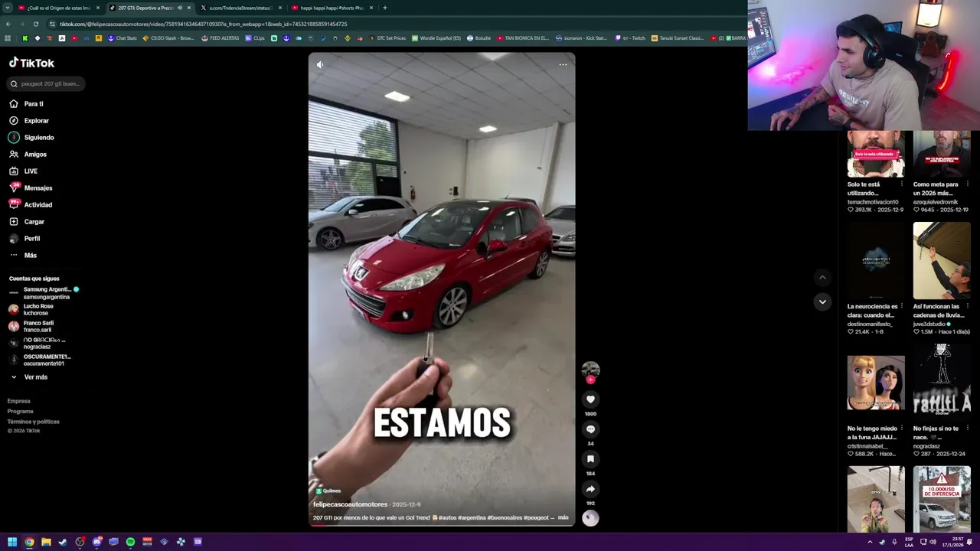Show hidden system tray icons
Image resolution: width=980 pixels, height=551 pixels.
(870, 542)
